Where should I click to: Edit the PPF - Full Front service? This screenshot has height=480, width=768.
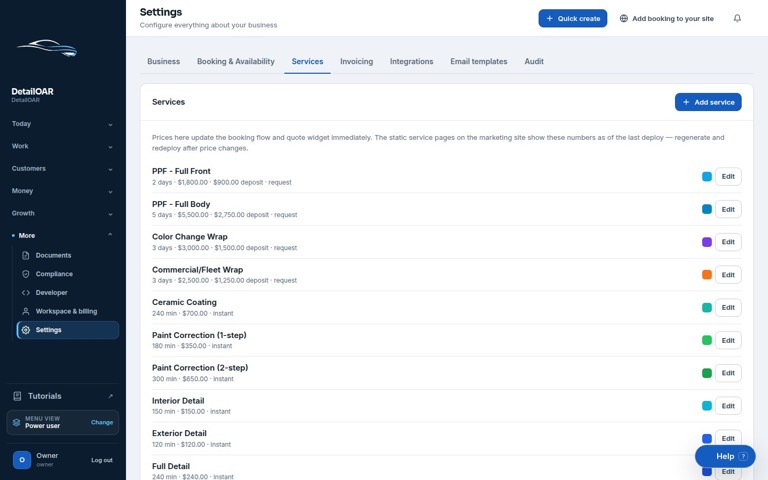click(728, 176)
